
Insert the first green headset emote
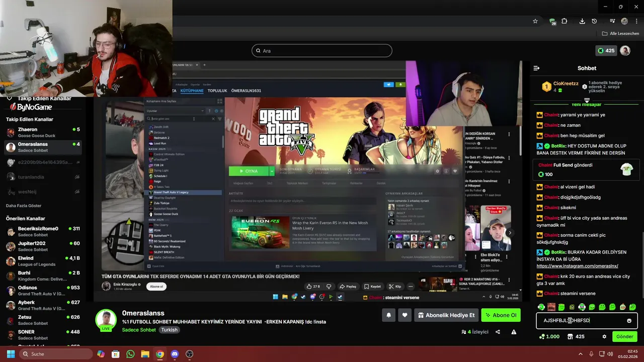pos(541,307)
